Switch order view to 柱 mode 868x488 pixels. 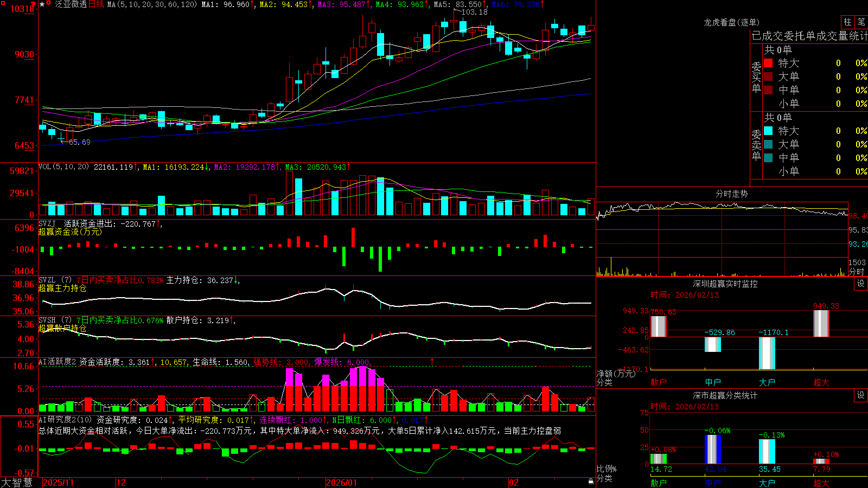pyautogui.click(x=847, y=22)
